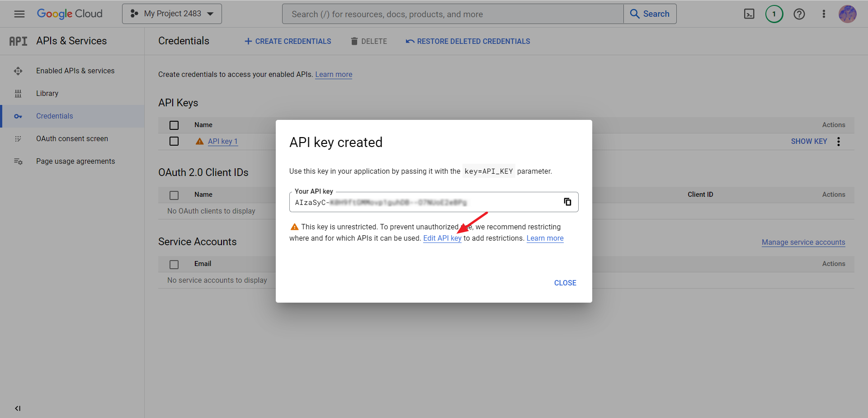Activate Cloud Shell terminal icon

click(x=749, y=14)
